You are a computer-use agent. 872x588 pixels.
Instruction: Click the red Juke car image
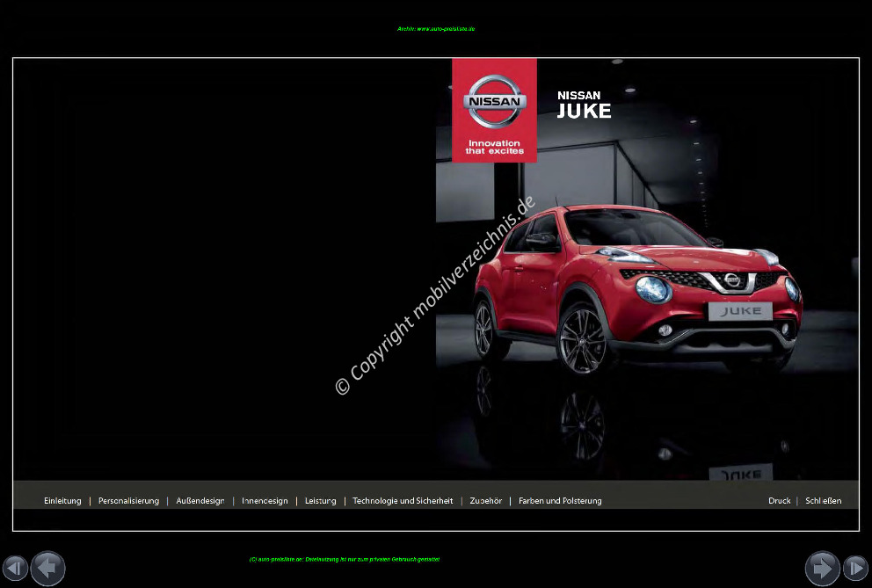tap(638, 287)
